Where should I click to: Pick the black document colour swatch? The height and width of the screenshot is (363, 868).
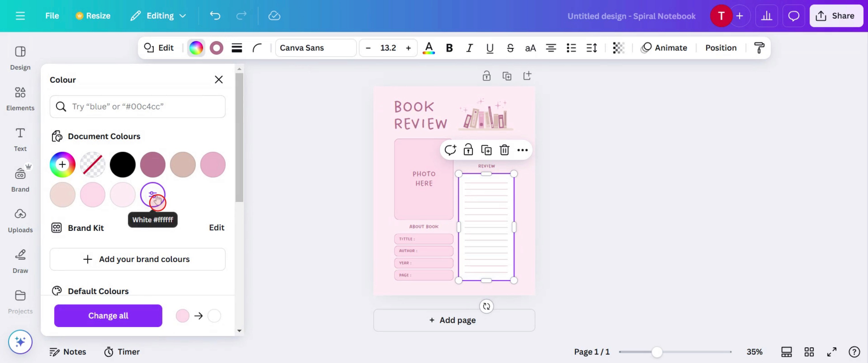[x=123, y=164]
